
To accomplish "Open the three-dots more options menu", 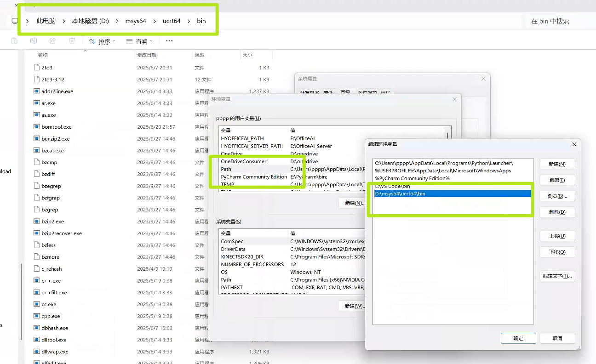I will pyautogui.click(x=169, y=41).
